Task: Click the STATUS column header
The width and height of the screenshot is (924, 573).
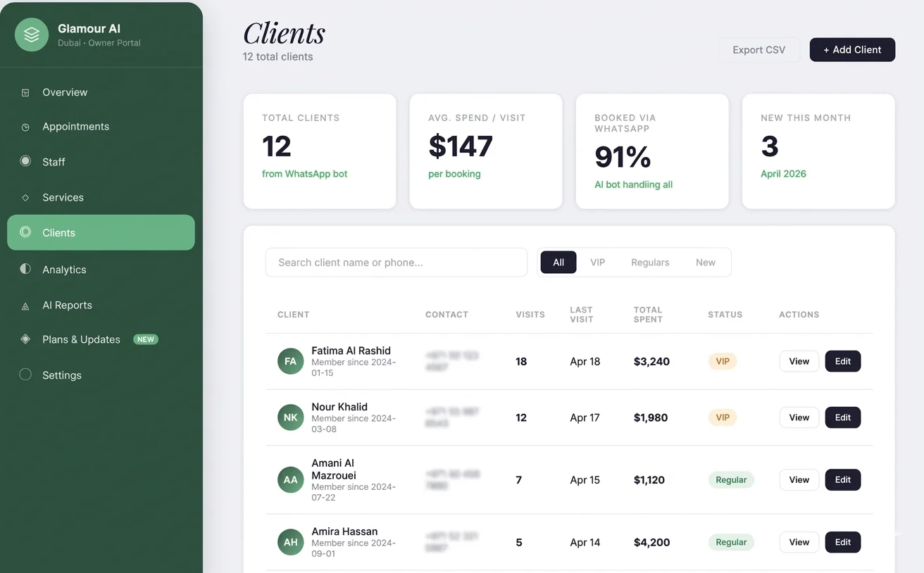Action: [x=725, y=315]
